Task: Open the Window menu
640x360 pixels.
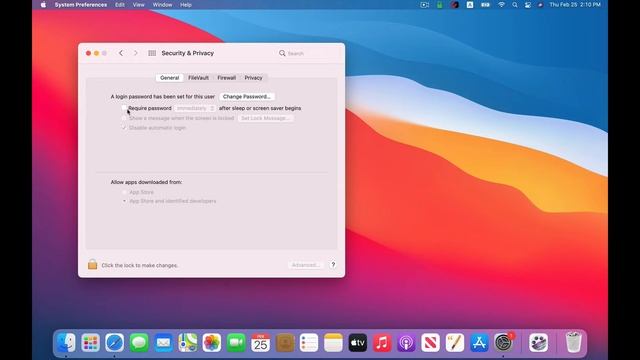Action: click(162, 5)
